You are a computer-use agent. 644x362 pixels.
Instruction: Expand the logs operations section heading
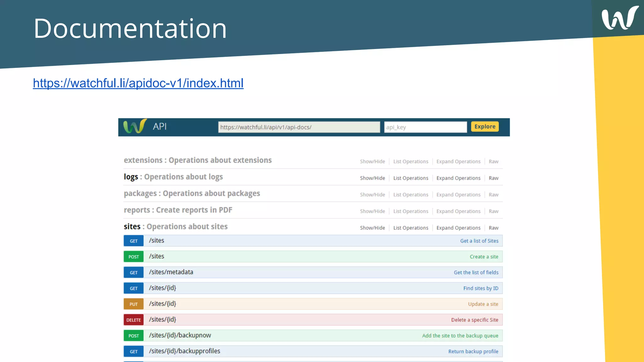[173, 177]
